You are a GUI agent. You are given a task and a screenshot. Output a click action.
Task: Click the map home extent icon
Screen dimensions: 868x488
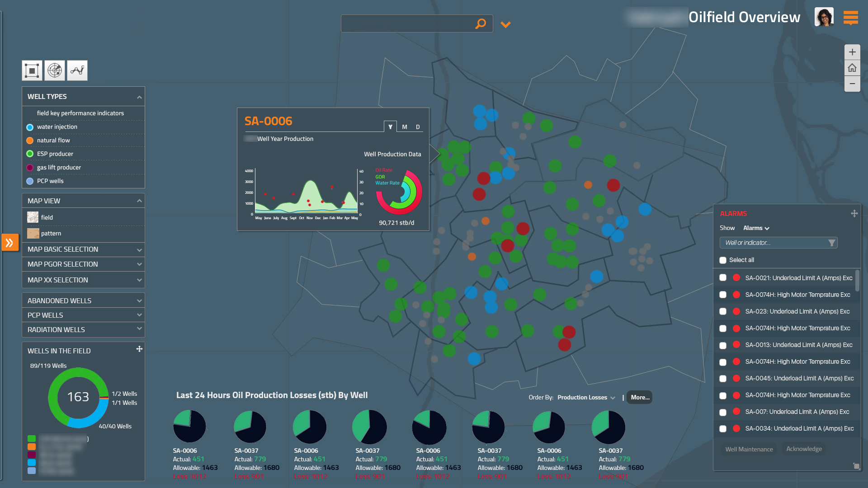[x=852, y=68]
